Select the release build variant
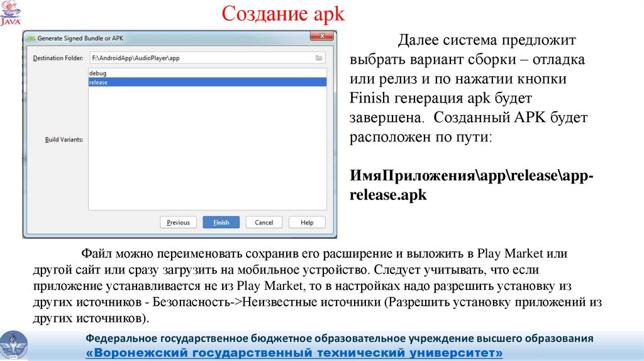This screenshot has height=361, width=644. [99, 82]
